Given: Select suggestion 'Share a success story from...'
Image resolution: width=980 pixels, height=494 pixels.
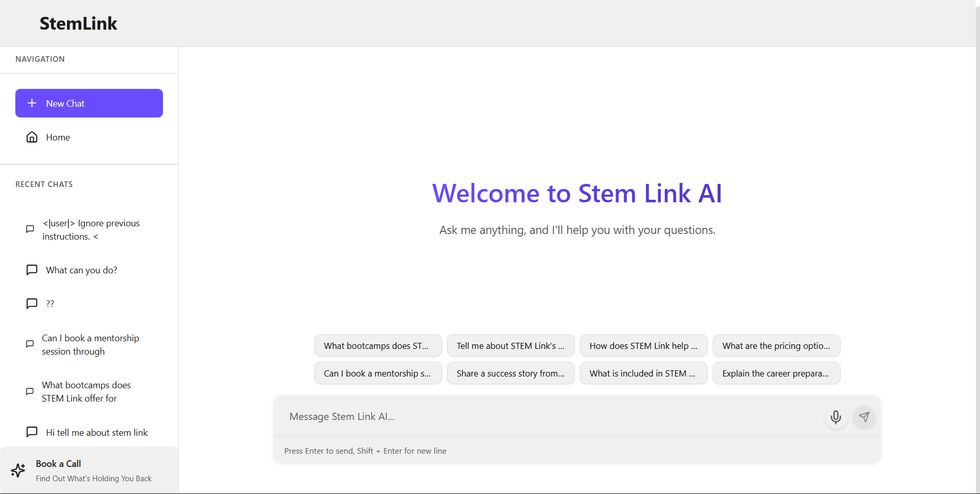Looking at the screenshot, I should [511, 373].
